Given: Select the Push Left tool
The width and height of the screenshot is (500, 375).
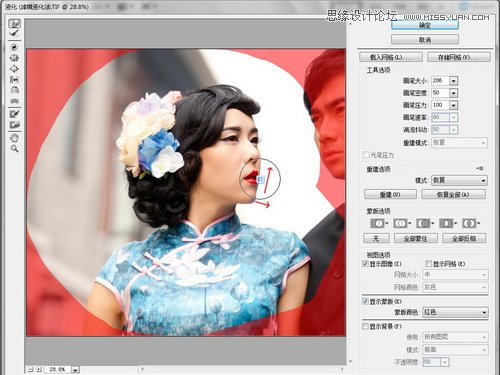Looking at the screenshot, I should point(14,79).
